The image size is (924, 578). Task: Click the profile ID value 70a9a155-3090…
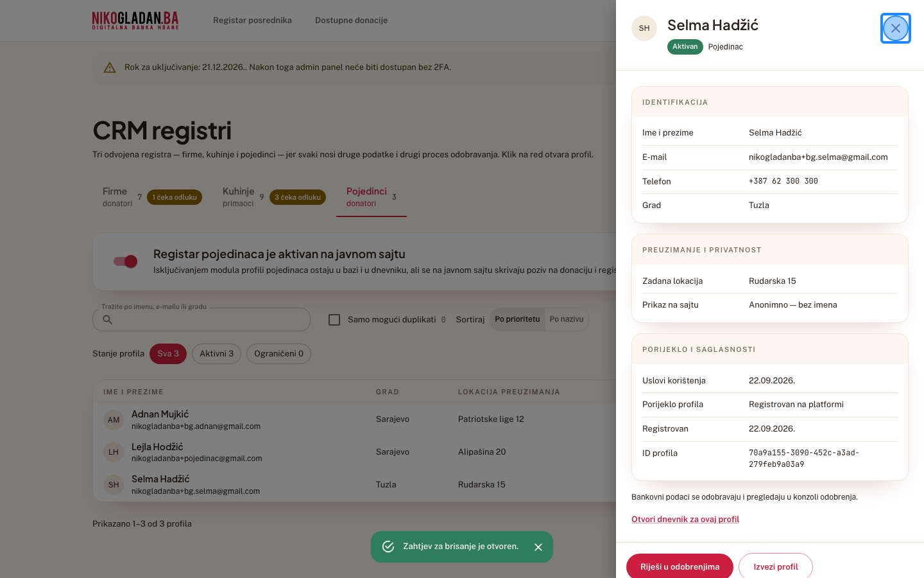(x=804, y=459)
